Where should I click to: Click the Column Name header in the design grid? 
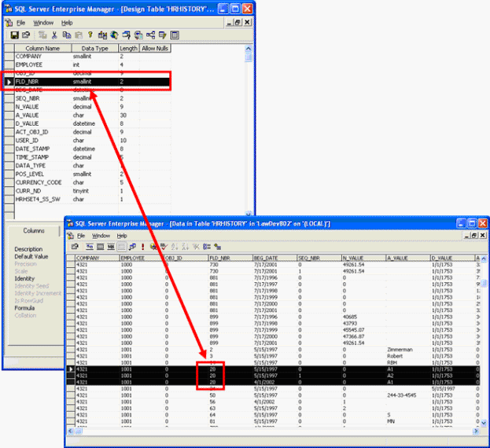(x=42, y=48)
